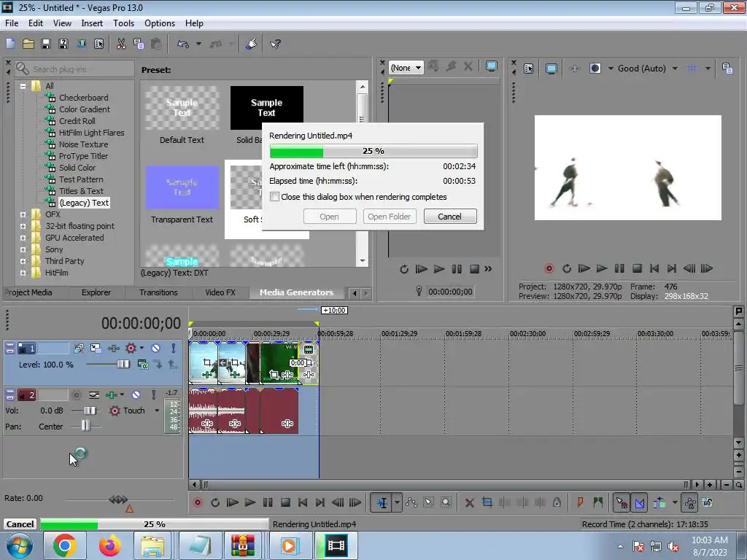
Task: Expand the GPU Accelerated folder
Action: 23,238
